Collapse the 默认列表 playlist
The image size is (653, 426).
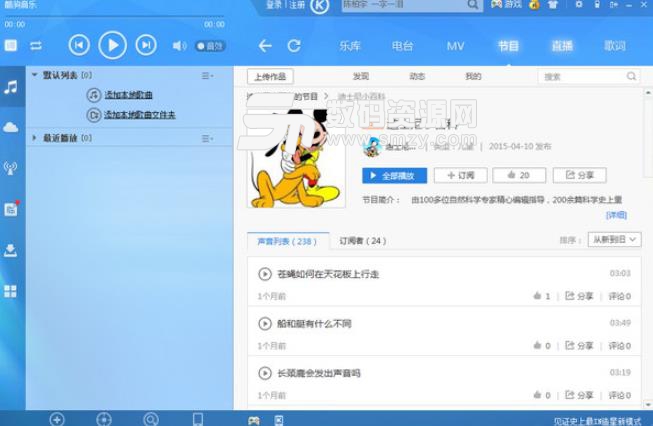[35, 75]
